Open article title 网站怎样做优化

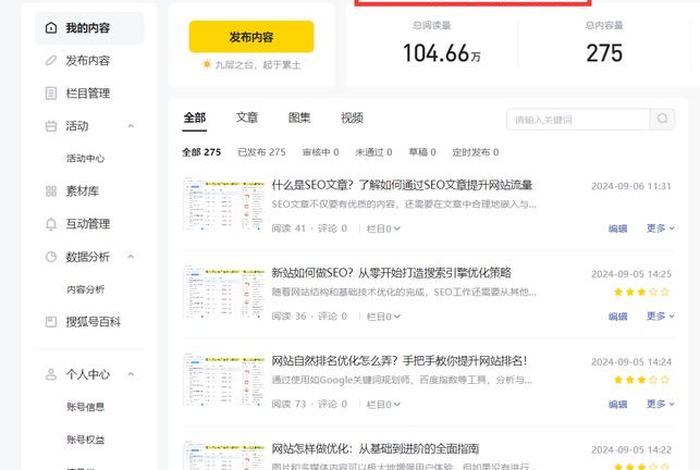coord(375,449)
